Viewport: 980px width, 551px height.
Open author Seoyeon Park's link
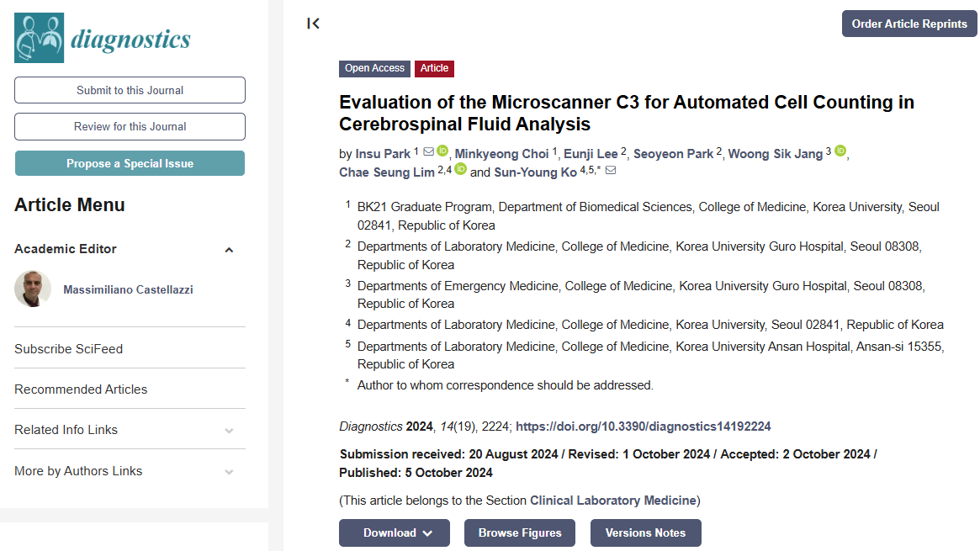click(x=673, y=154)
